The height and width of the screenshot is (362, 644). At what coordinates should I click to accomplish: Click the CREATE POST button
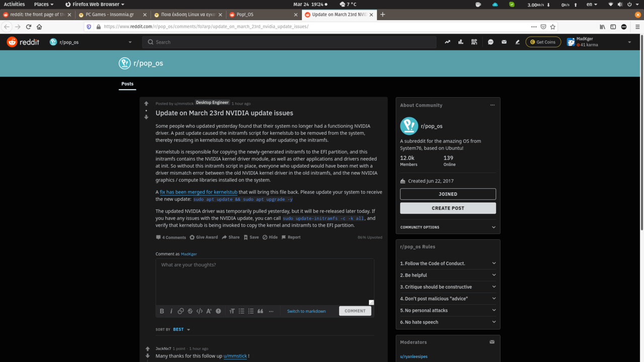(x=448, y=208)
